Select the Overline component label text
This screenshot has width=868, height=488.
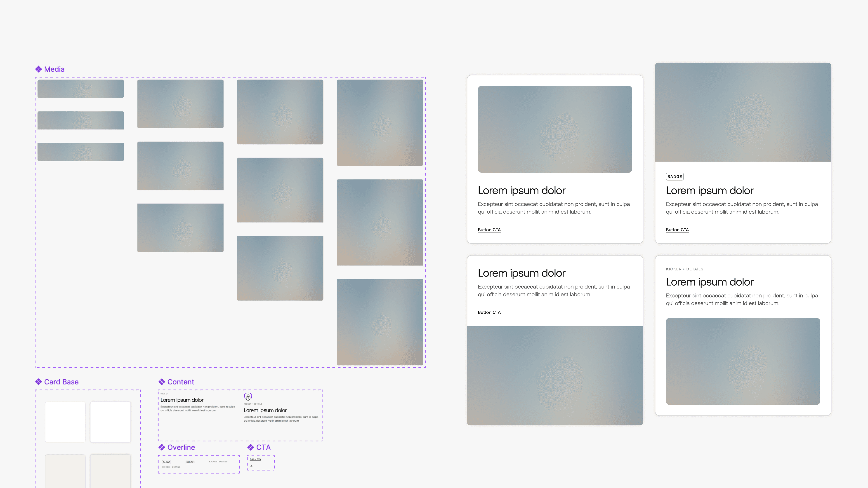tap(181, 447)
